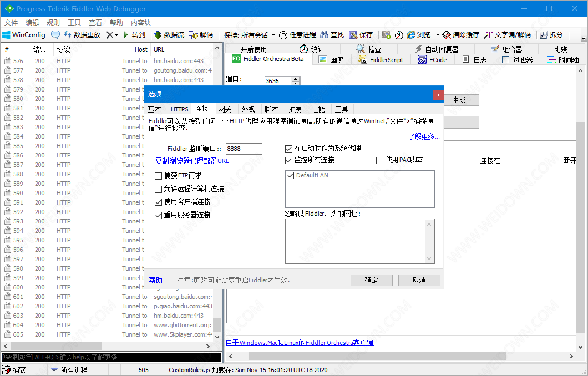Image resolution: width=588 pixels, height=376 pixels.
Task: Click the 查找 binoculars icon
Action: [325, 35]
